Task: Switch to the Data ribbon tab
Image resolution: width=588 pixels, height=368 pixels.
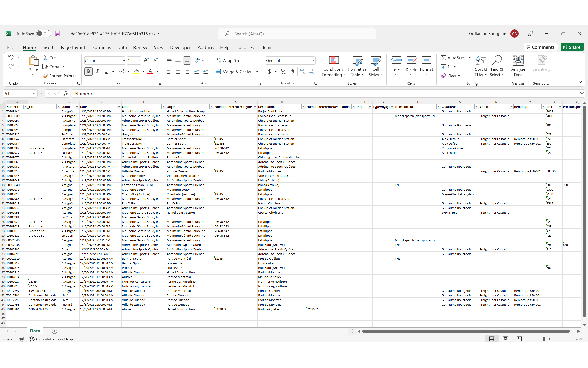Action: (122, 47)
